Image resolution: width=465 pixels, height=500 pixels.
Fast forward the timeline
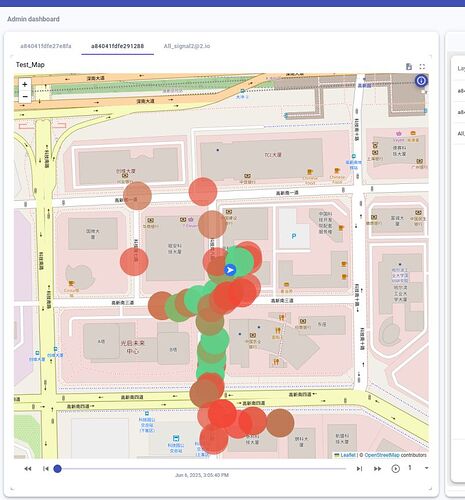(377, 469)
